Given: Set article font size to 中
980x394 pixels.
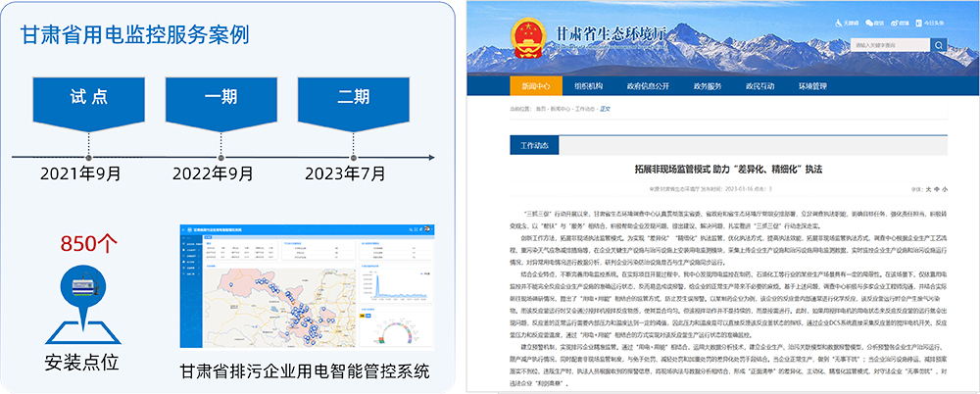Looking at the screenshot, I should point(937,189).
